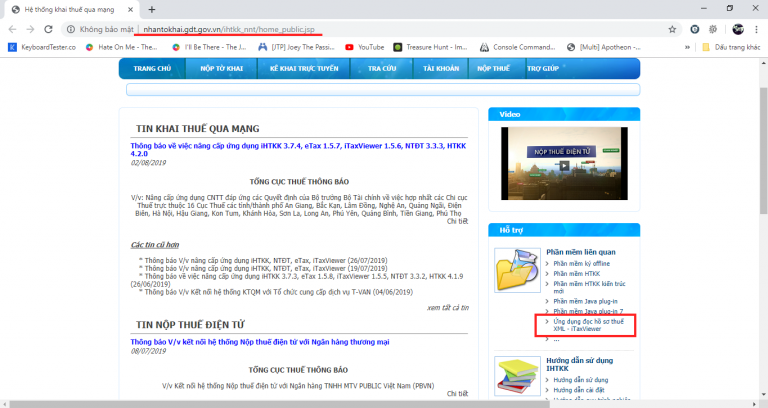Open Phần mềm HTKK link
Viewport: 768px width, 408px height.
[x=576, y=274]
